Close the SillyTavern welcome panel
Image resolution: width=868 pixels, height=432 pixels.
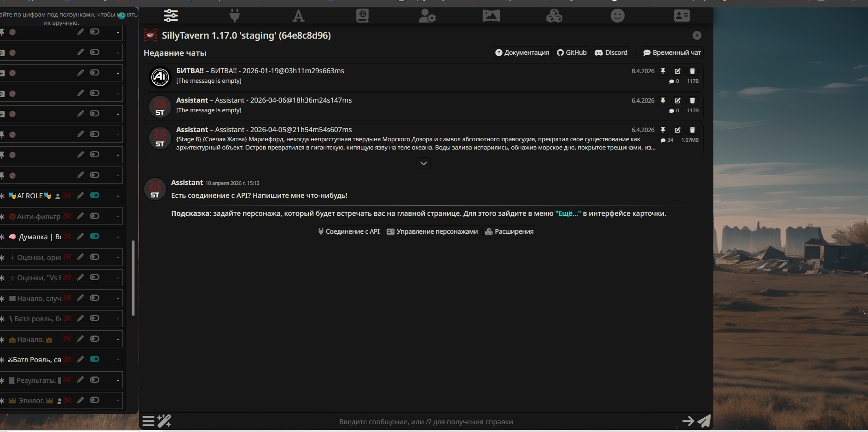[697, 35]
